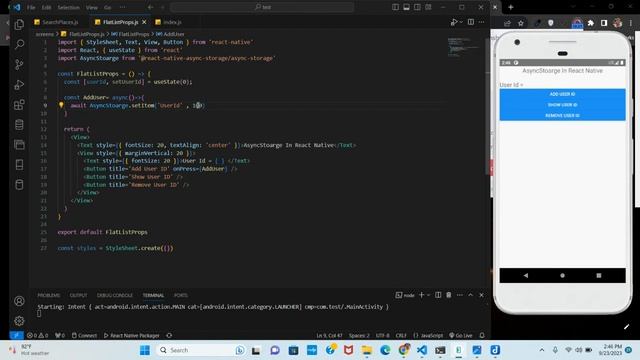Toggle the Secondary Side Bar layout icon
The image size is (640, 360).
point(417,7)
